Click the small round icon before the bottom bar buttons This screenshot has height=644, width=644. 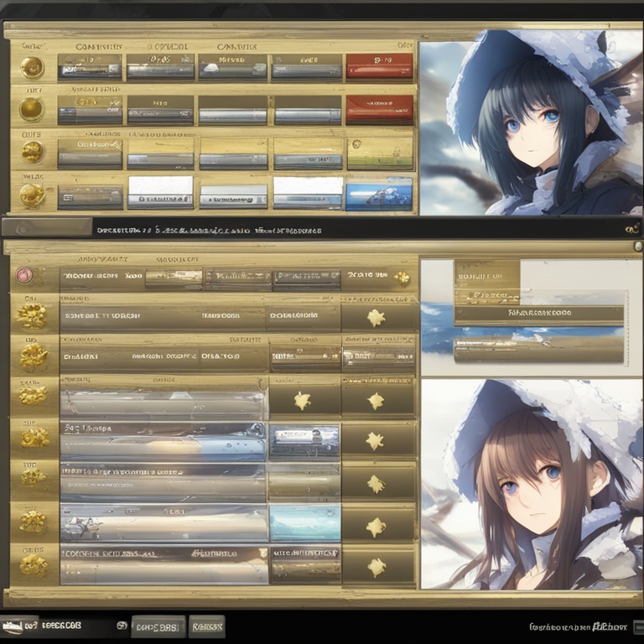click(x=121, y=626)
